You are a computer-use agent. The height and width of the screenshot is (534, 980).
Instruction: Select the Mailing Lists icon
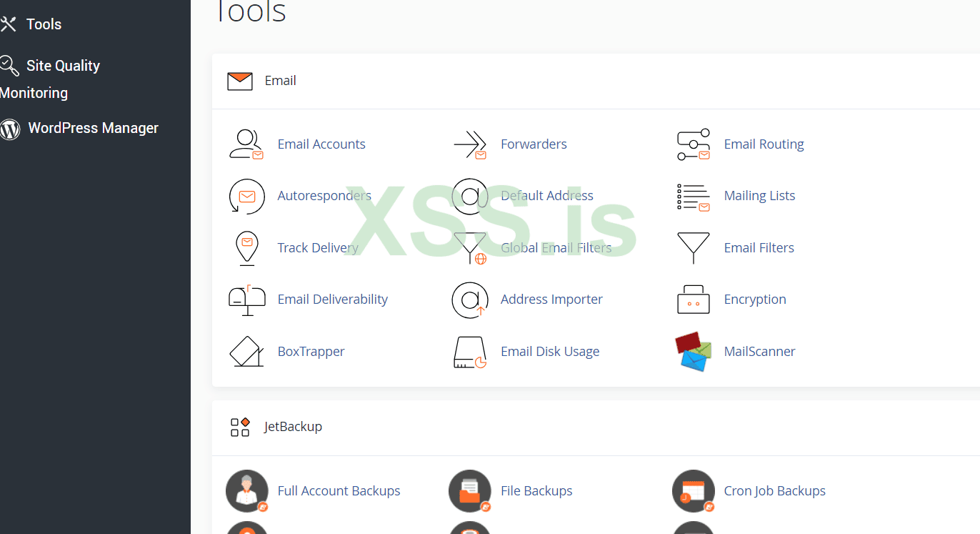[x=693, y=196]
